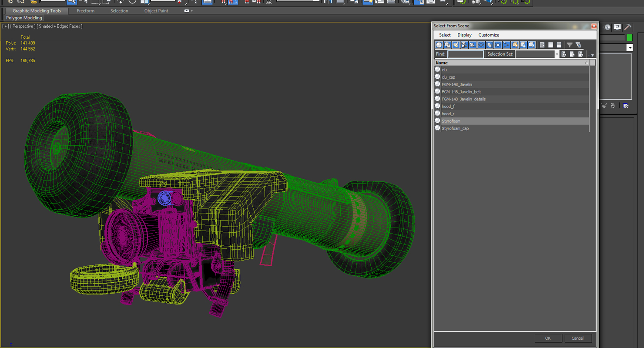Click the funnel filter icon

point(570,45)
